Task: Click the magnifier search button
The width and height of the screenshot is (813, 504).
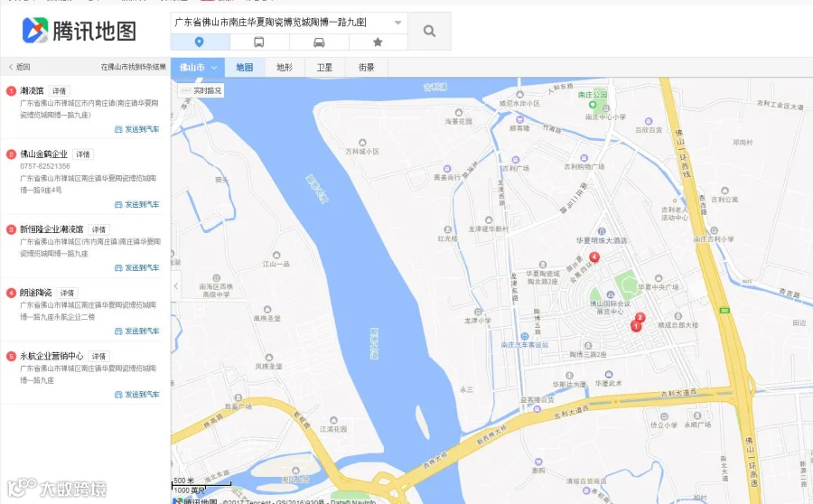Action: tap(429, 31)
